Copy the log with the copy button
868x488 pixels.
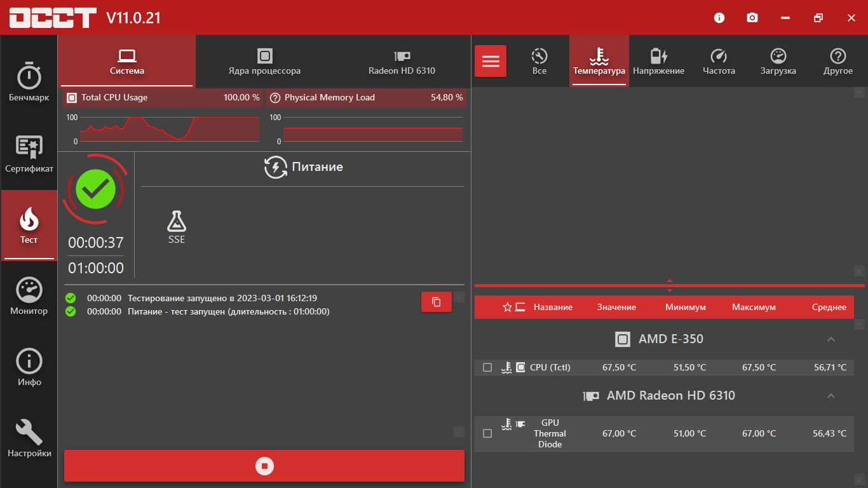click(437, 302)
